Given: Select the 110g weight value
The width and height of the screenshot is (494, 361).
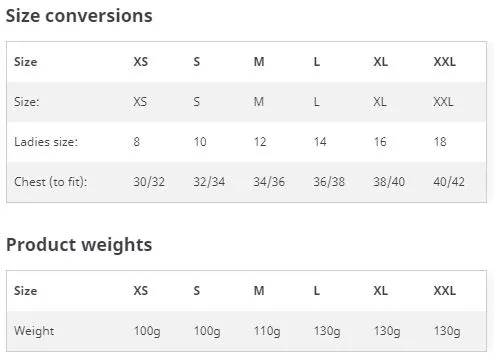Looking at the screenshot, I should (267, 331).
